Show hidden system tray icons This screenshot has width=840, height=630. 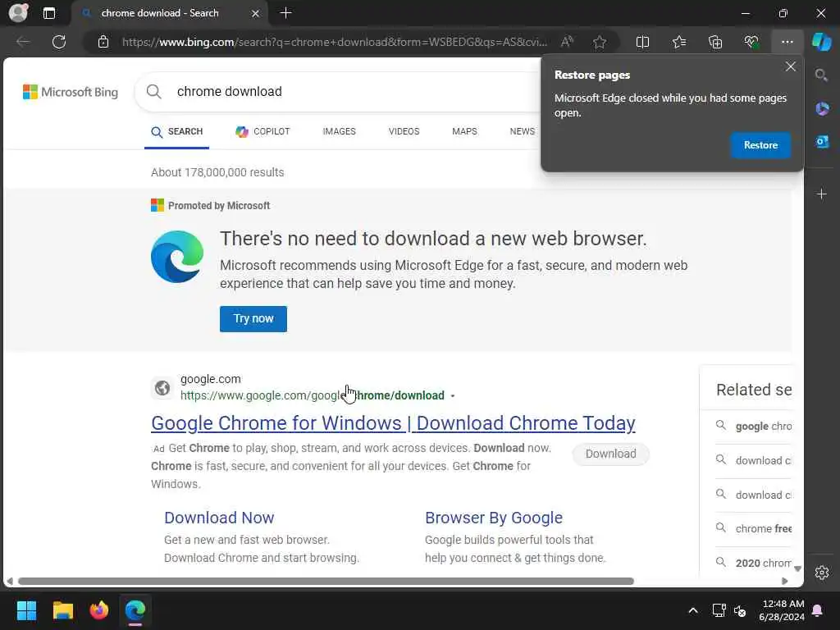pyautogui.click(x=692, y=610)
